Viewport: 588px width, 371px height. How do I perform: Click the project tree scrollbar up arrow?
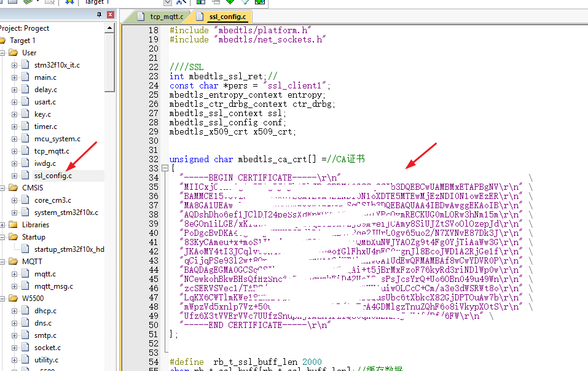(110, 29)
